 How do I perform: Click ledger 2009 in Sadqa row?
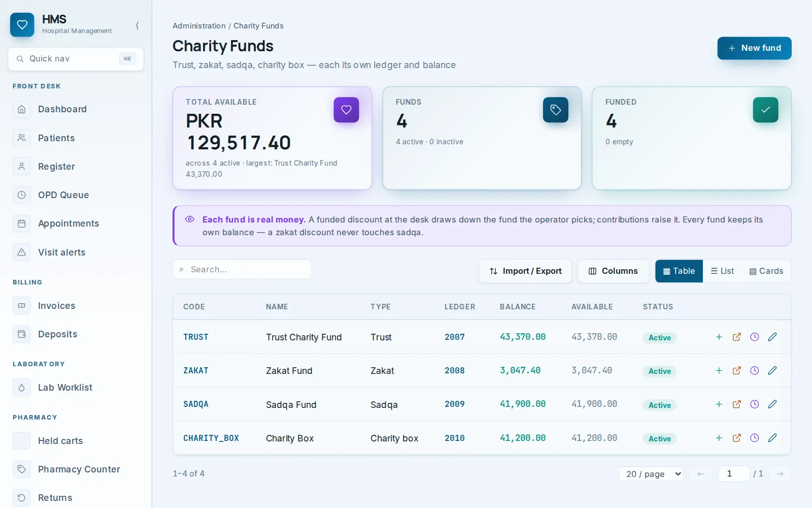coord(455,404)
